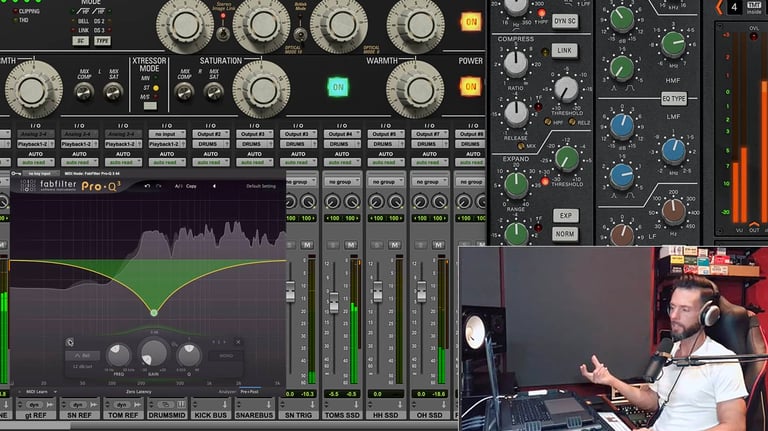Adjust the Pro-Q 3 FREQ knob
768x431 pixels.
click(x=119, y=355)
